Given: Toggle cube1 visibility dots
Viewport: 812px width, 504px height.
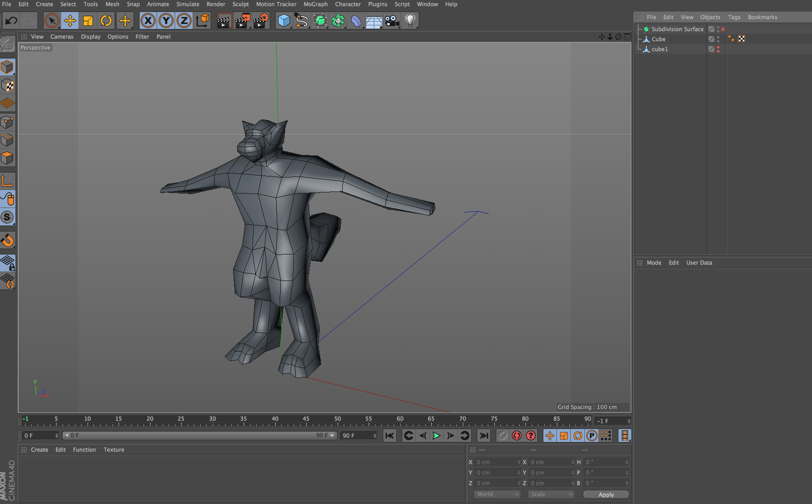Looking at the screenshot, I should coord(718,49).
